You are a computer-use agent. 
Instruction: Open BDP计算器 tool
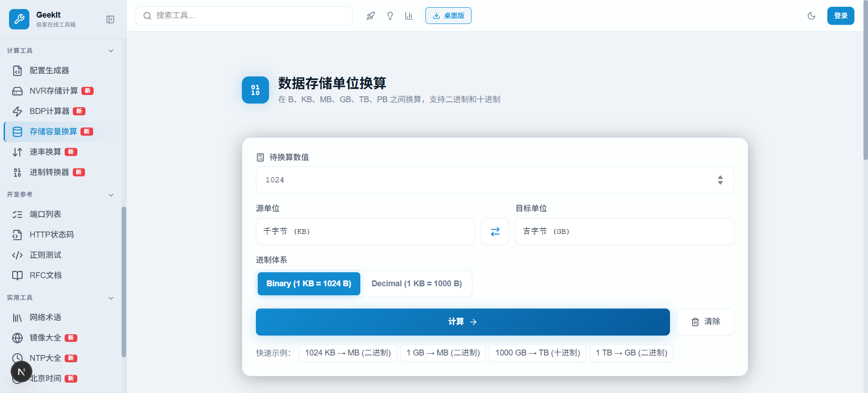(59, 111)
